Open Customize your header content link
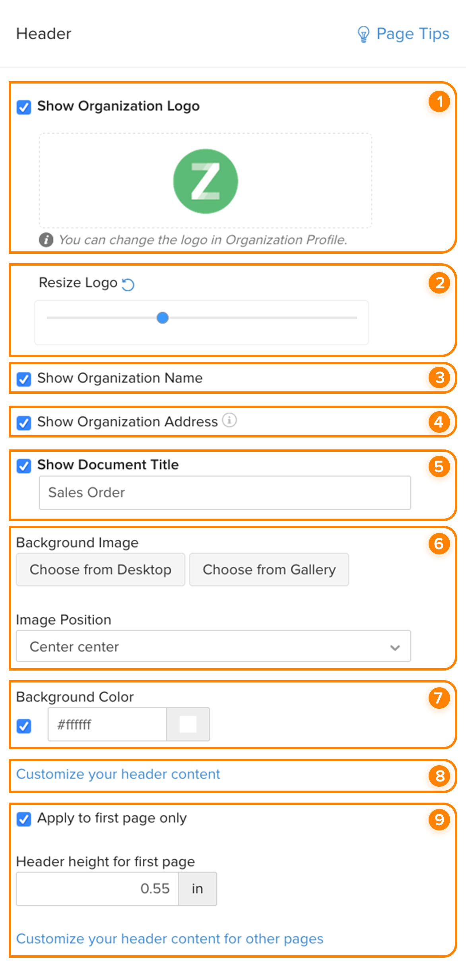This screenshot has height=980, width=466. click(x=118, y=774)
